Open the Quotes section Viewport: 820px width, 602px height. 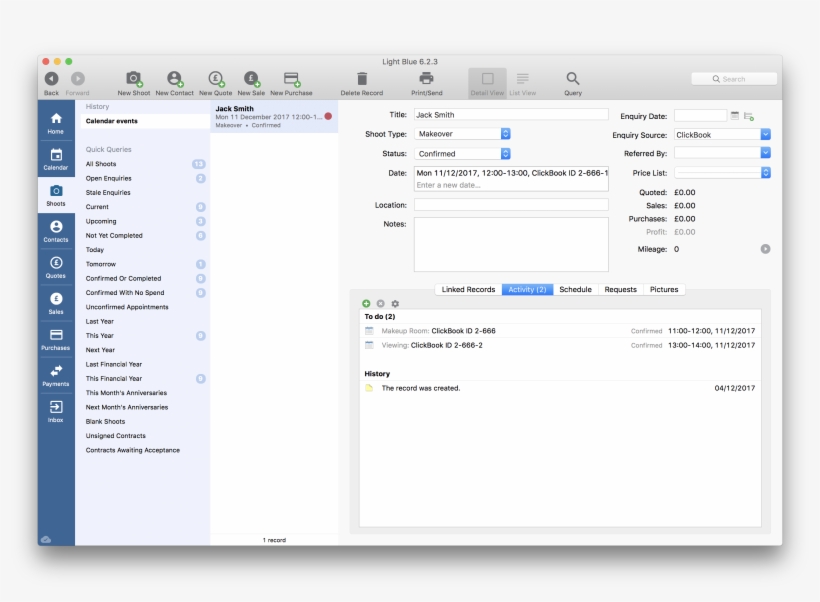[x=55, y=268]
